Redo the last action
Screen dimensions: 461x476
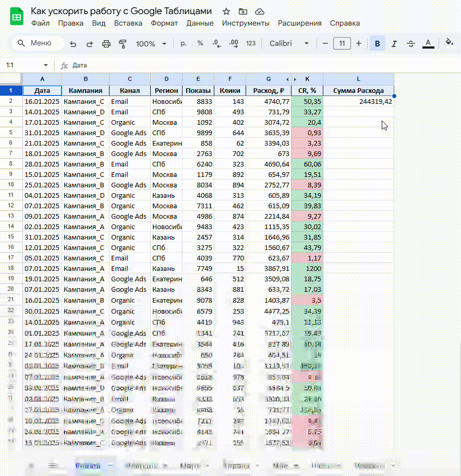tap(90, 44)
